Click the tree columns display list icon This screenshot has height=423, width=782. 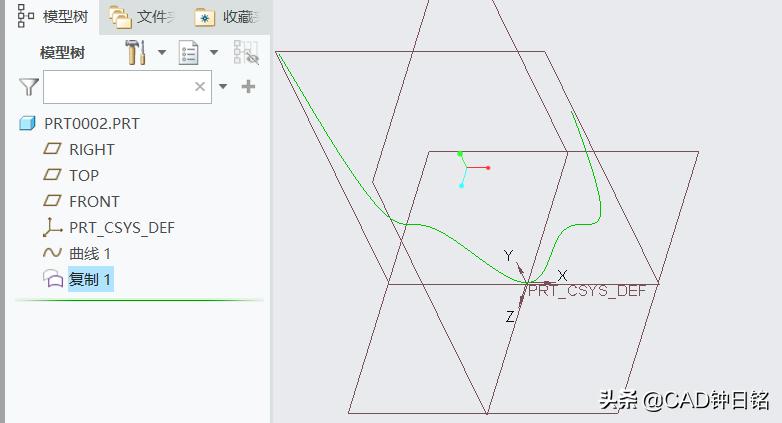tap(188, 53)
